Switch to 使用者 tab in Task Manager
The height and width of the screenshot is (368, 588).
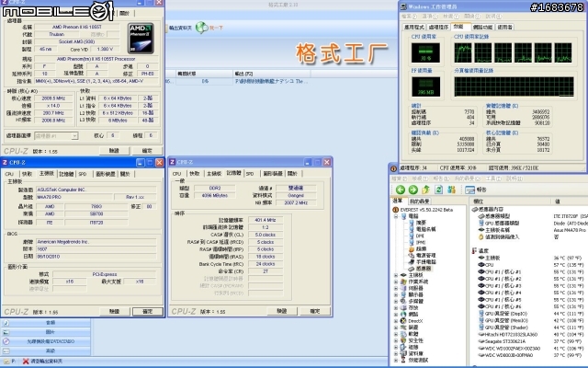pos(504,27)
